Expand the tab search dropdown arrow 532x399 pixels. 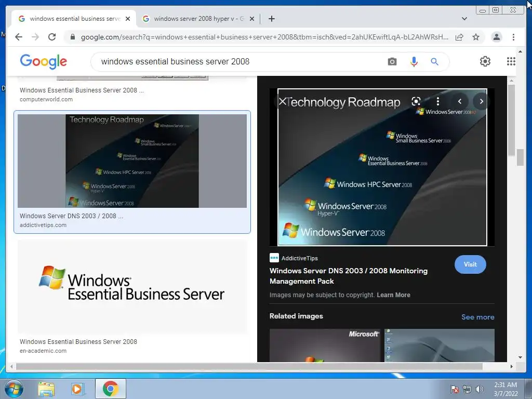tap(464, 19)
